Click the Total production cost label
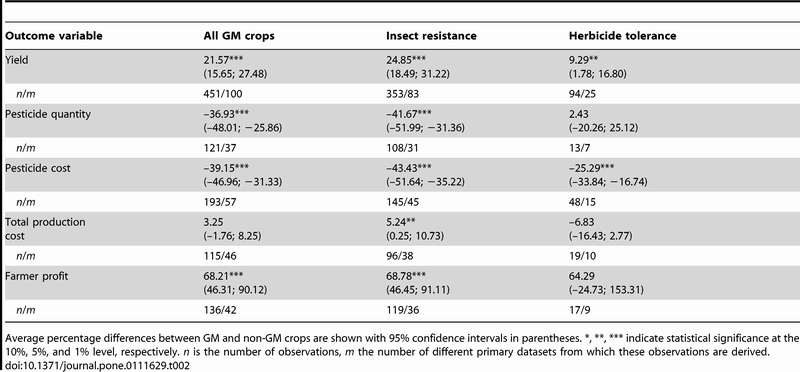Viewport: 800px width, 372px height. [45, 229]
